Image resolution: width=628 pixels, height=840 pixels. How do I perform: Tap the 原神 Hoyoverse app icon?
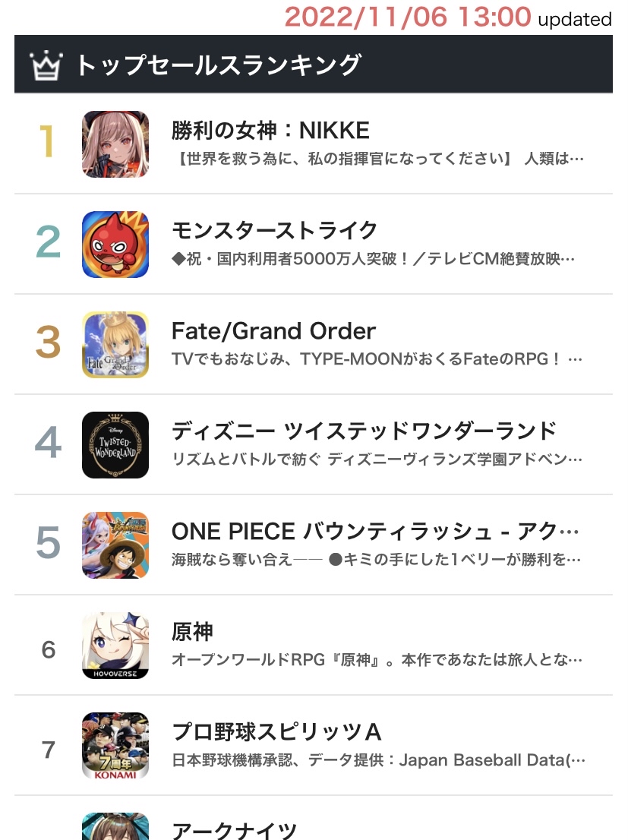click(115, 645)
